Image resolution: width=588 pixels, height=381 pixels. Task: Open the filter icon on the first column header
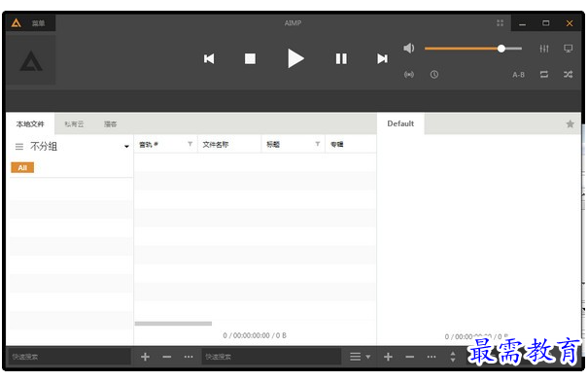(190, 144)
